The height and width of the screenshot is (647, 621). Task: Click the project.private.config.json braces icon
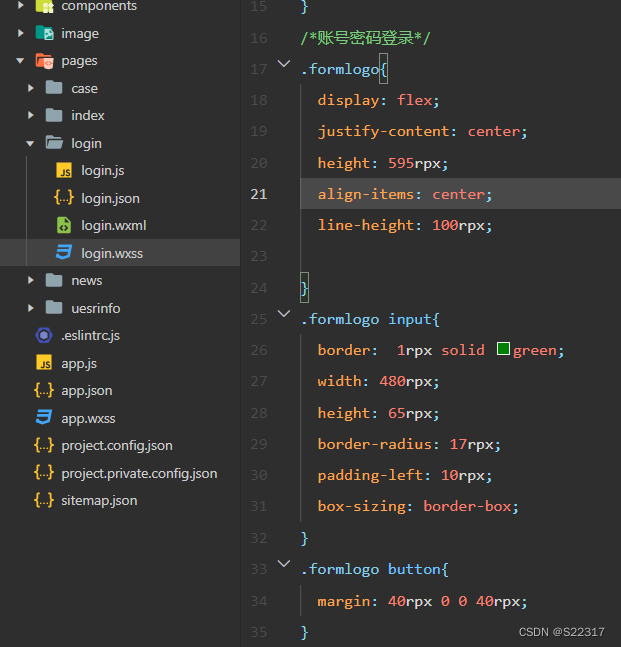coord(44,472)
